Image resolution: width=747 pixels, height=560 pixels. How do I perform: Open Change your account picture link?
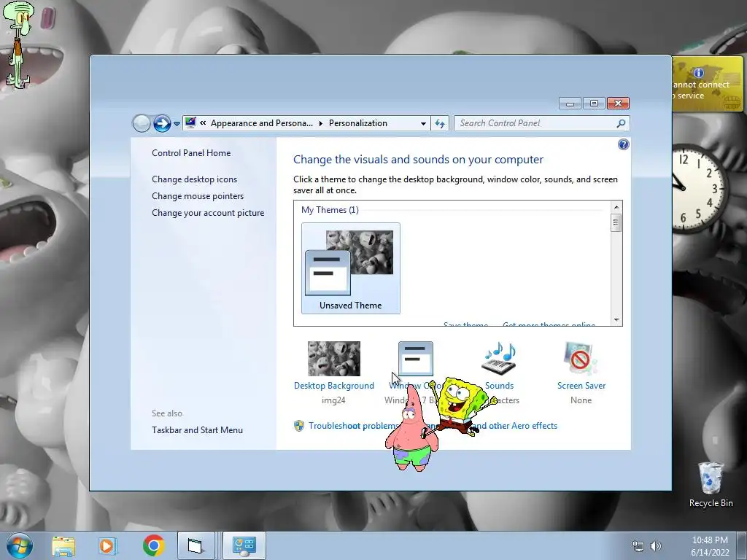click(x=208, y=213)
